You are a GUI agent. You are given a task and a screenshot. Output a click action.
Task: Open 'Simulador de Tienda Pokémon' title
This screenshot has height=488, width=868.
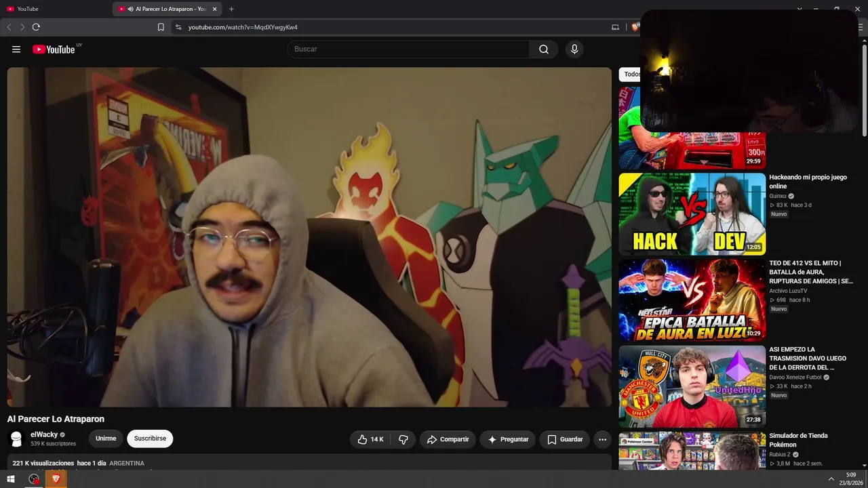pos(798,440)
